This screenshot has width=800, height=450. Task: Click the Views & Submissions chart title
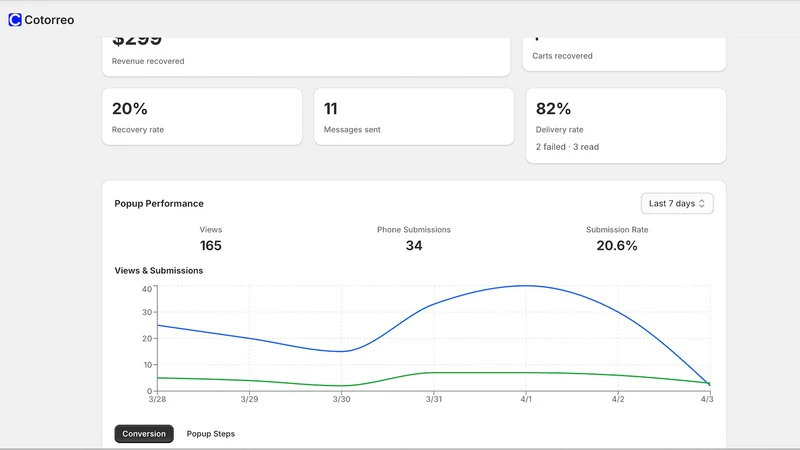(x=159, y=271)
